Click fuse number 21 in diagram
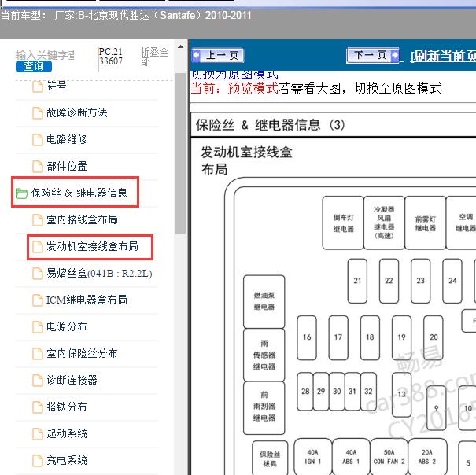476x475 pixels. click(357, 281)
